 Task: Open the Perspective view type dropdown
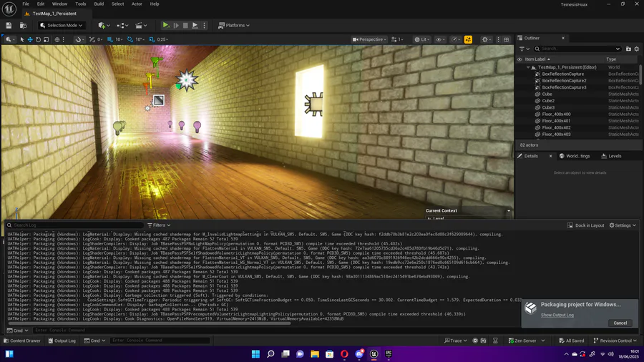369,39
